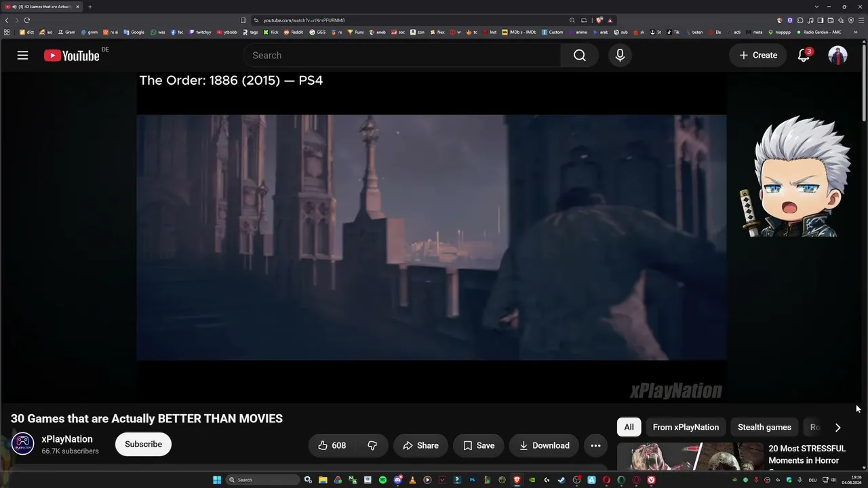Viewport: 868px width, 488px height.
Task: Open the twitchyy bookmark
Action: (x=201, y=32)
